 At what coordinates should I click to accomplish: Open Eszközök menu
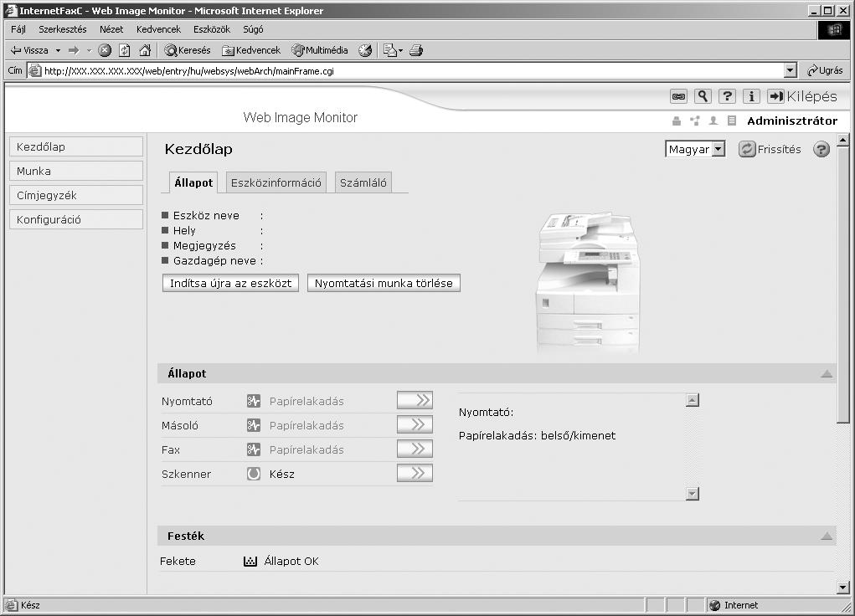pyautogui.click(x=212, y=29)
